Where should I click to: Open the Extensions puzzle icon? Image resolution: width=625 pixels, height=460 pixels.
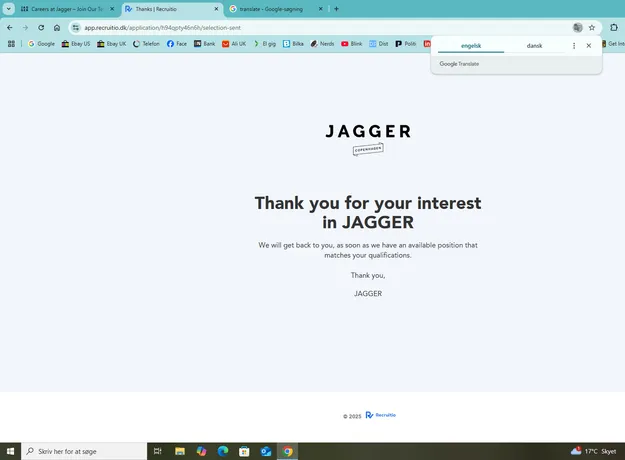614,28
